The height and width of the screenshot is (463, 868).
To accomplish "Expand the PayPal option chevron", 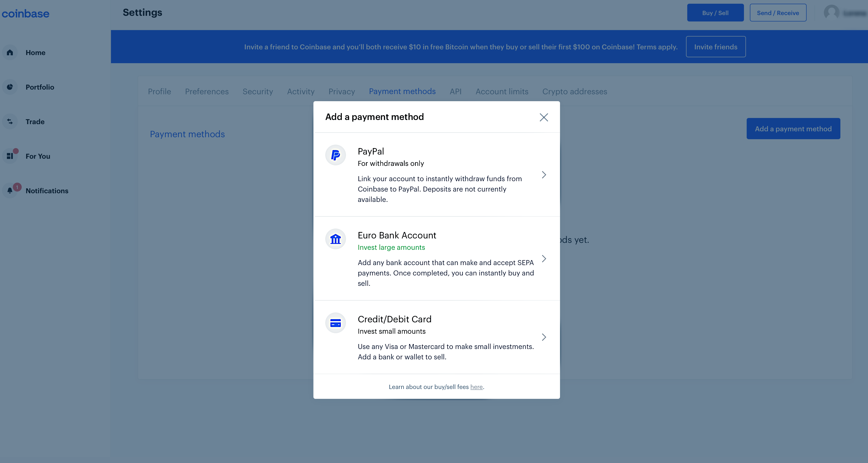I will pyautogui.click(x=543, y=175).
